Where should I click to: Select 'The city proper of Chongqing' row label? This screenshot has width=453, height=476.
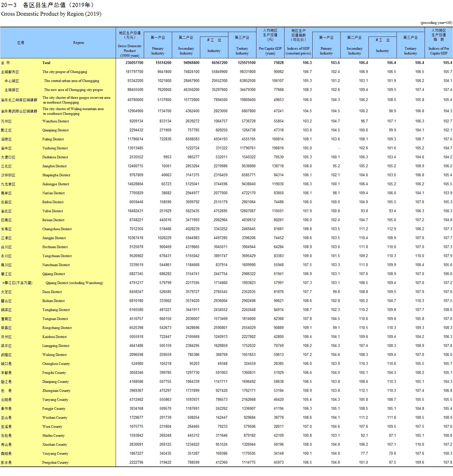point(65,72)
